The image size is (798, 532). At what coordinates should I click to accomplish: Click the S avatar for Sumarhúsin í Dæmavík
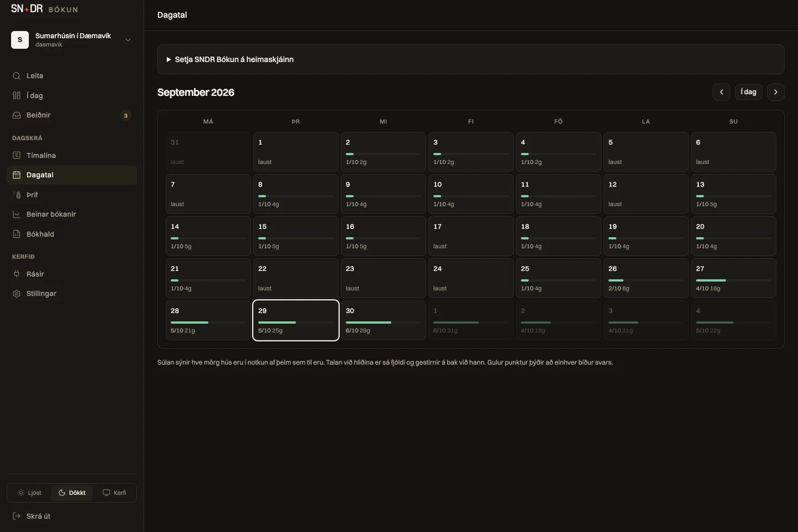20,40
